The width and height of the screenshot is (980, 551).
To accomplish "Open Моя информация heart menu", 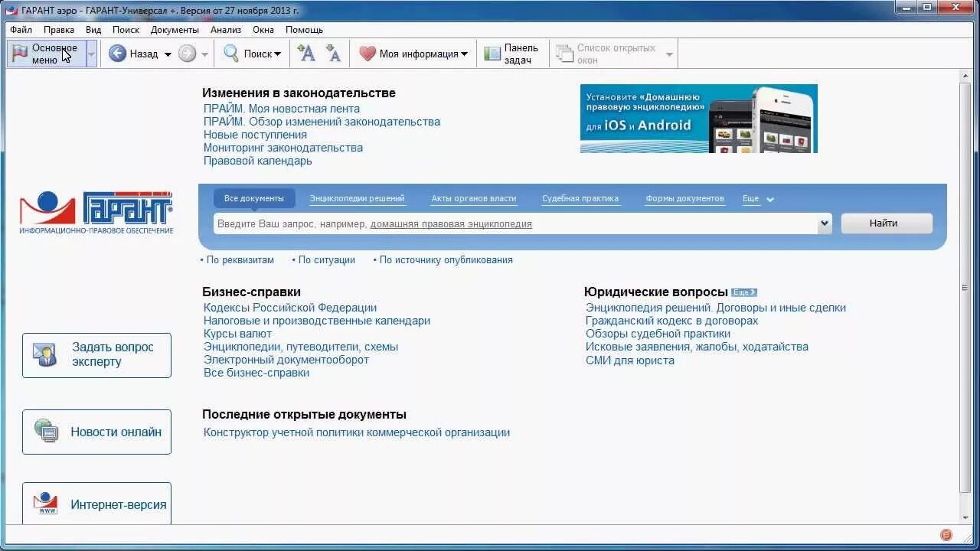I will click(x=413, y=54).
